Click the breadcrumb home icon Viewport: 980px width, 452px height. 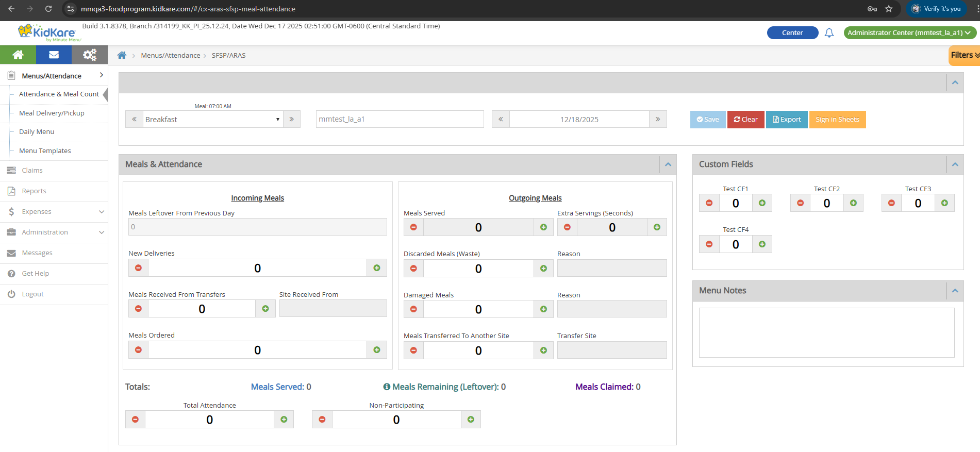pos(122,55)
